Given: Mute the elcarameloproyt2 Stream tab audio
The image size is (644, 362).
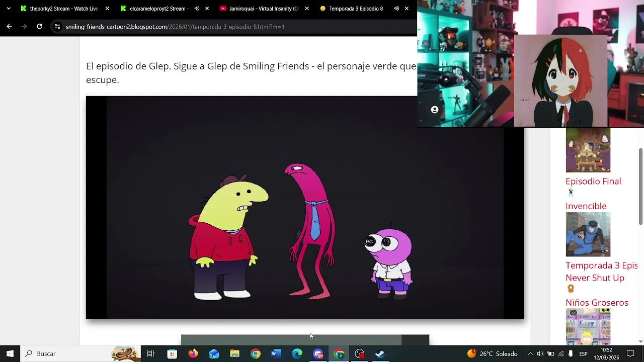Looking at the screenshot, I should coord(197,9).
